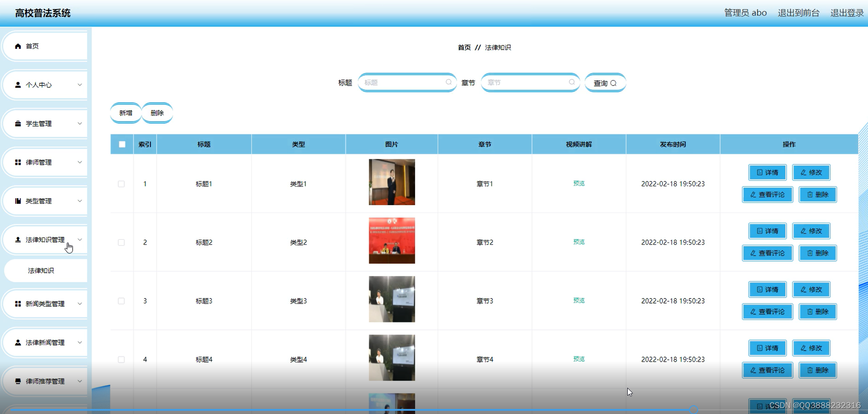The image size is (868, 414).
Task: Open the 法律知识 submenu item
Action: (41, 270)
